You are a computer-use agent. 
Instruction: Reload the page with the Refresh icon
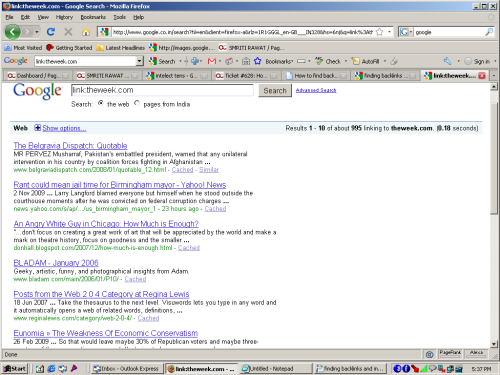pyautogui.click(x=51, y=32)
